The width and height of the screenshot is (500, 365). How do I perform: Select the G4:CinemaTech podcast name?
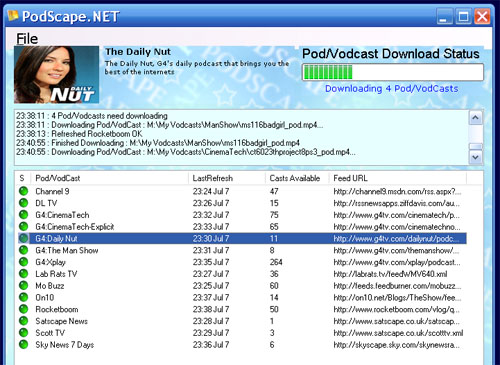(62, 215)
